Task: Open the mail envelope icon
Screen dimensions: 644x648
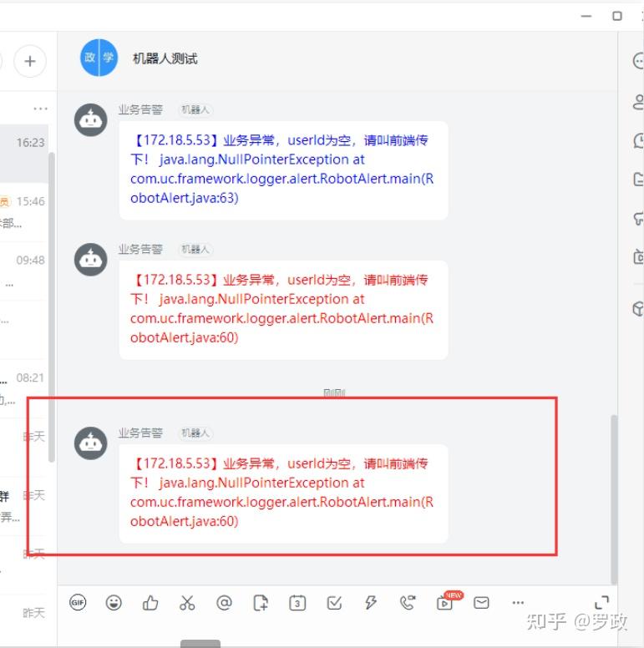Action: pyautogui.click(x=481, y=603)
